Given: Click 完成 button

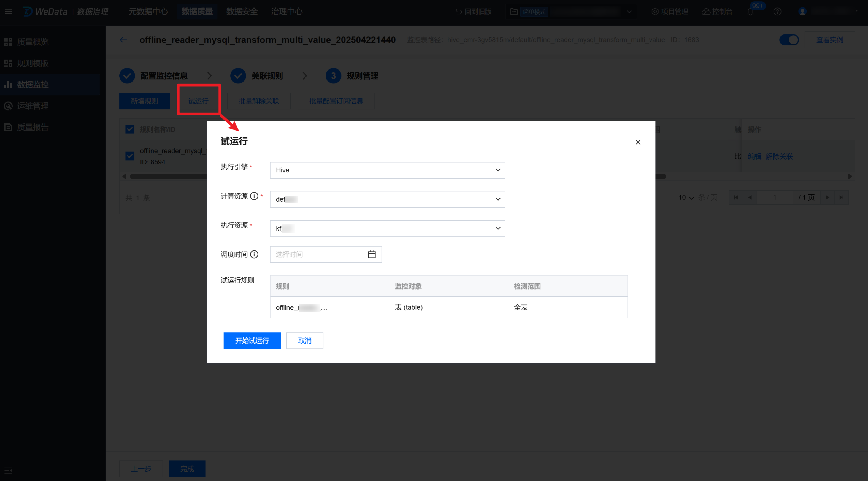Looking at the screenshot, I should pos(187,469).
